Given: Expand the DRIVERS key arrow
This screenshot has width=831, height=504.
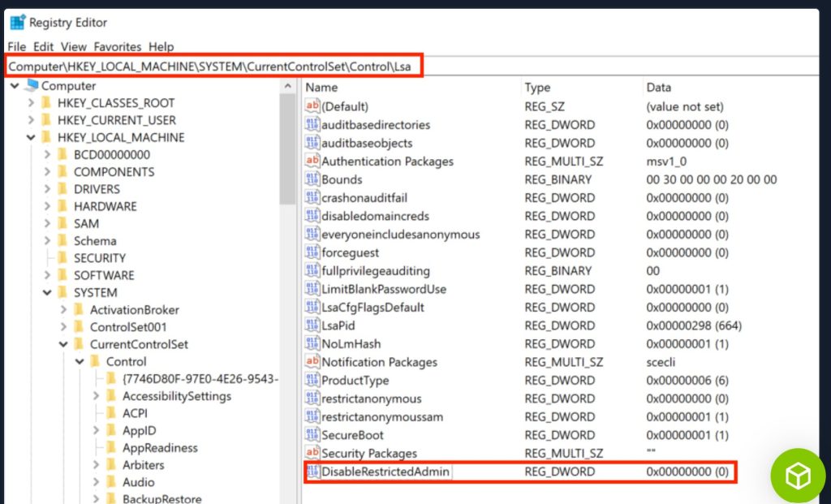Looking at the screenshot, I should (x=47, y=189).
